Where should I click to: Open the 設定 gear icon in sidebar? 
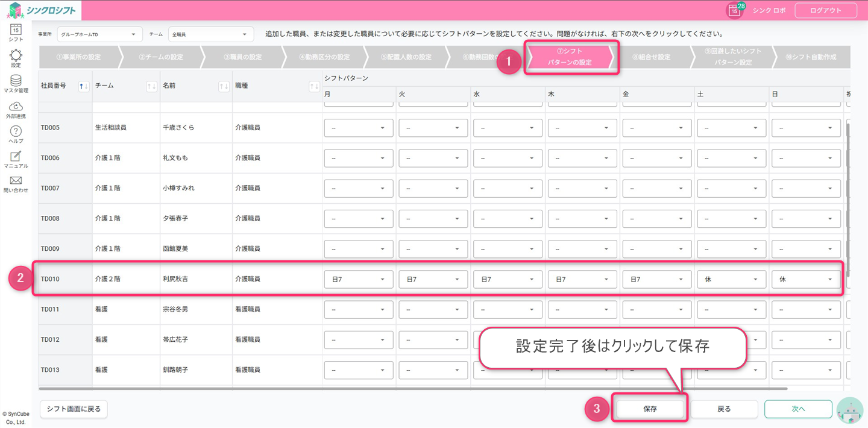[x=16, y=56]
